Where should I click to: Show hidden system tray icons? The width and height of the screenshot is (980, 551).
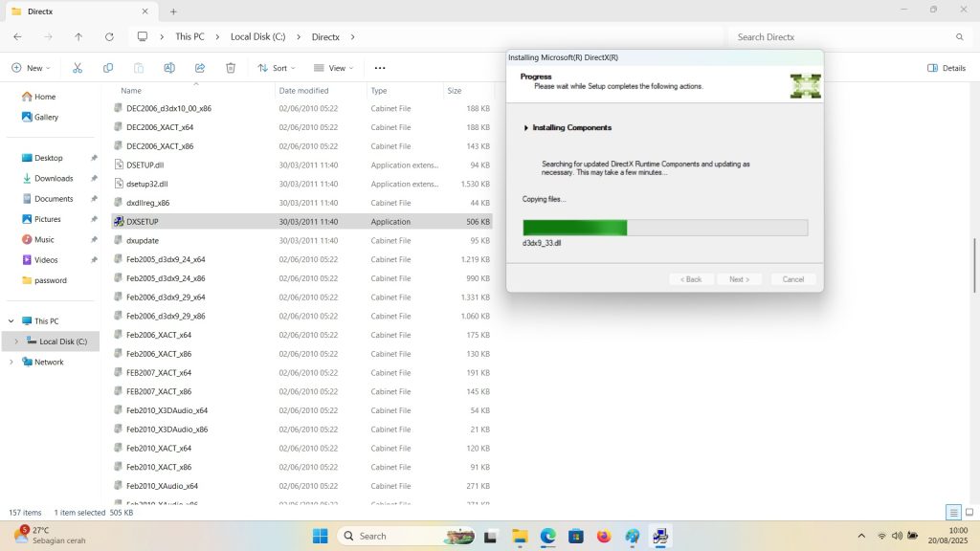point(861,536)
